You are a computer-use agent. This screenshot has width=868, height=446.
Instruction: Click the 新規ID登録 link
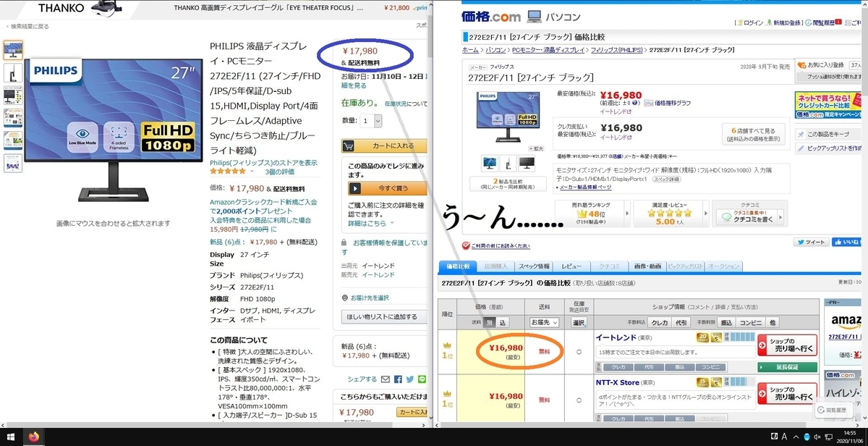(x=788, y=23)
